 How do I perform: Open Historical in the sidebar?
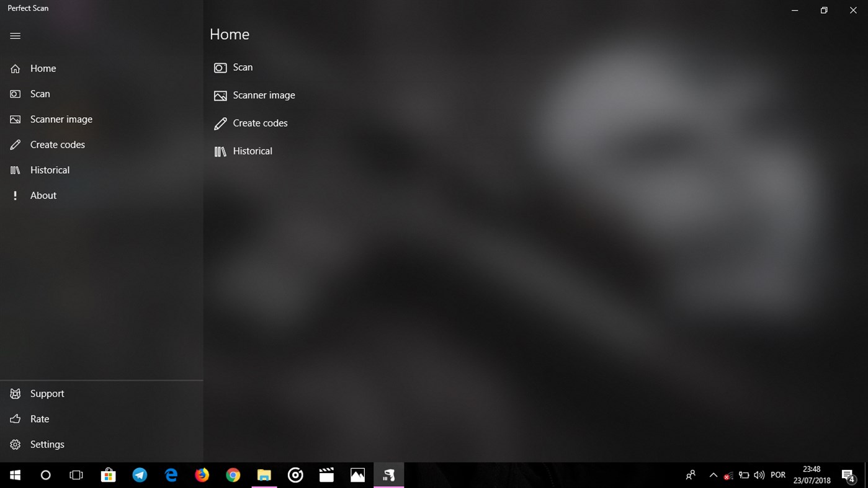tap(102, 170)
